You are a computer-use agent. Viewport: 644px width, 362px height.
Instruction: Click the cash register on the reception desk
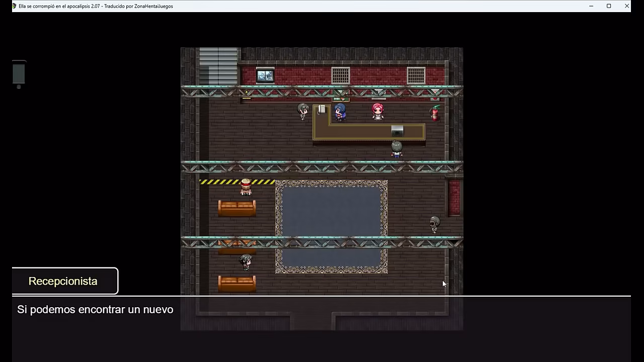[x=397, y=131]
